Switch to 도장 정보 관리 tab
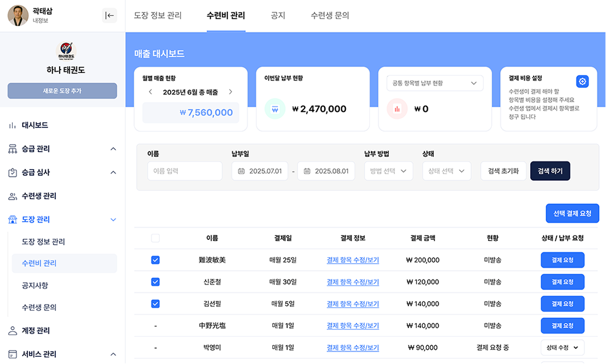The width and height of the screenshot is (606, 364). pos(158,16)
